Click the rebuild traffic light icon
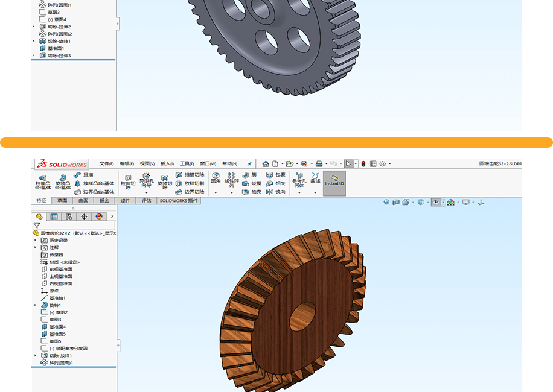 [x=363, y=164]
